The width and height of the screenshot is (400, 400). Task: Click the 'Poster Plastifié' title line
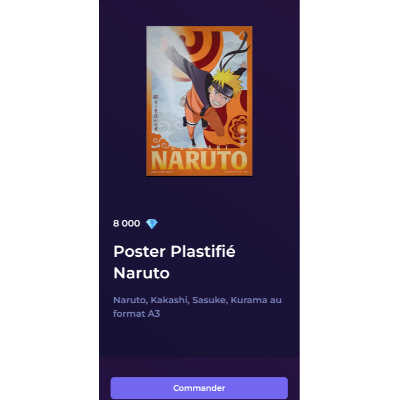tap(174, 251)
